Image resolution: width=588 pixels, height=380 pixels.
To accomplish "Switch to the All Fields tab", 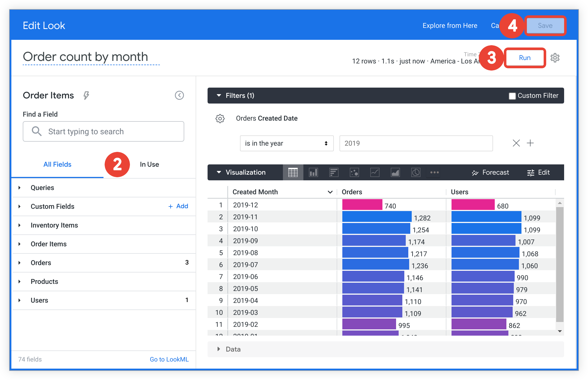I will pos(57,164).
